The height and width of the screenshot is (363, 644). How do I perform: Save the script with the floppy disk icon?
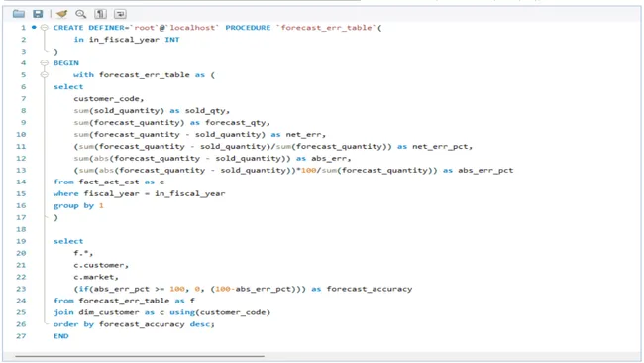(38, 14)
